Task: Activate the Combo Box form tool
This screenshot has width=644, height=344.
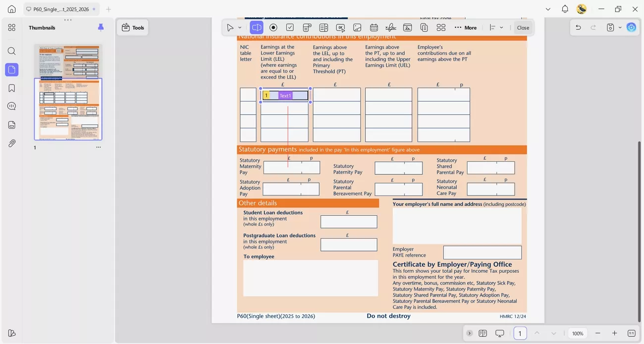Action: [x=307, y=27]
